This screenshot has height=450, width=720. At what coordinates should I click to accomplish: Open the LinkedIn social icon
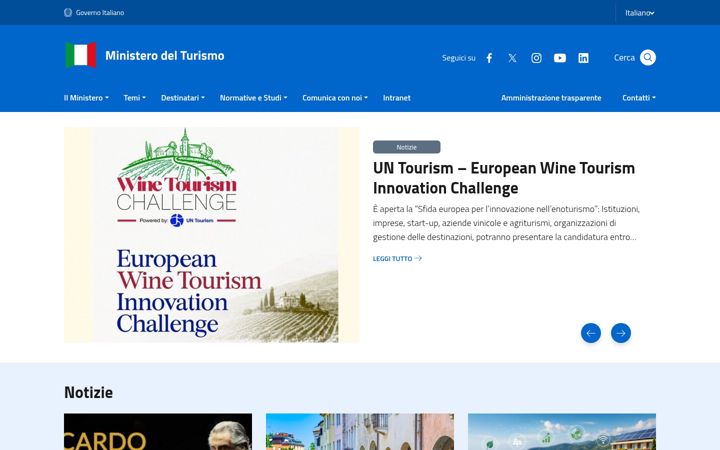click(583, 58)
